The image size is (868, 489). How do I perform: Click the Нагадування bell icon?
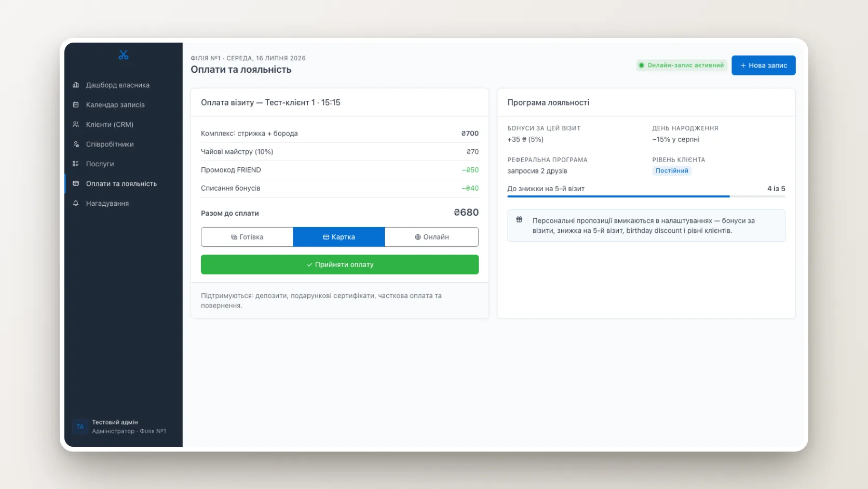coord(76,203)
